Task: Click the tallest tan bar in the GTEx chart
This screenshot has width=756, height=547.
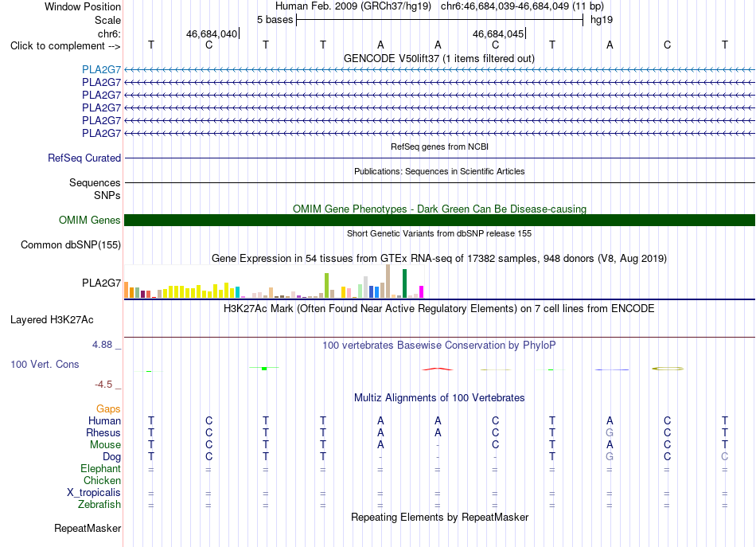Action: [388, 281]
